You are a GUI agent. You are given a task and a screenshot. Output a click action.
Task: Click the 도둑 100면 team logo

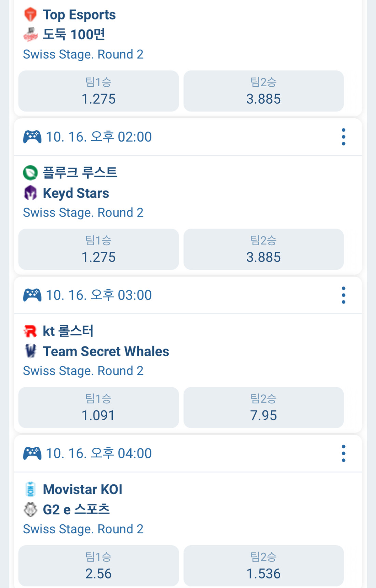pyautogui.click(x=30, y=34)
